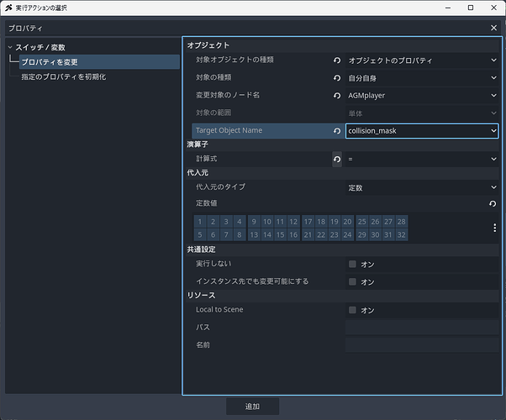Toggle collision layer bit 12
506x420 pixels.
tap(293, 222)
